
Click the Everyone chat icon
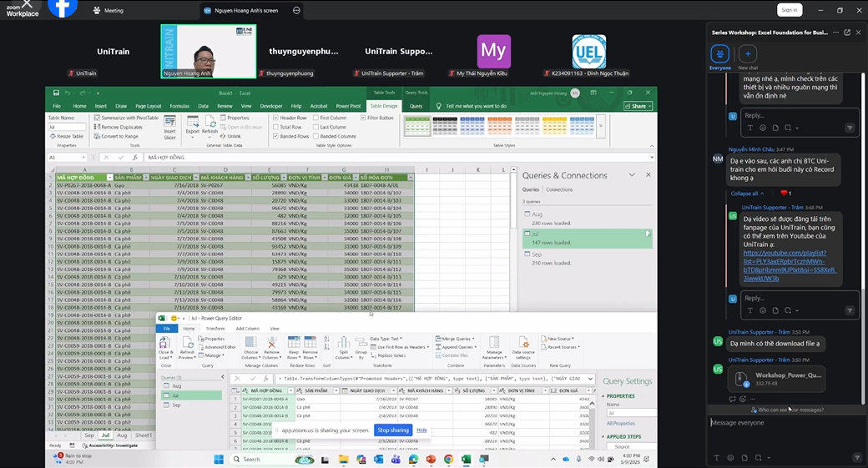point(719,54)
